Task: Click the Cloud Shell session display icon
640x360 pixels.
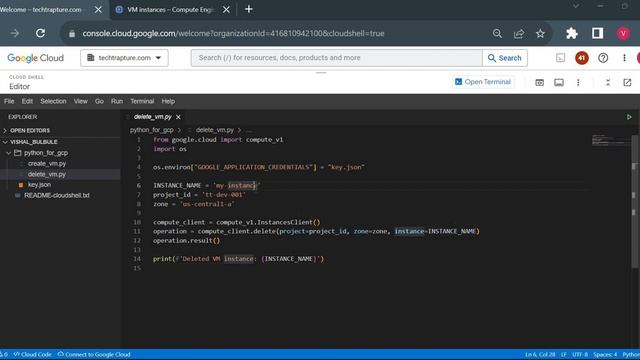Action: pyautogui.click(x=559, y=82)
